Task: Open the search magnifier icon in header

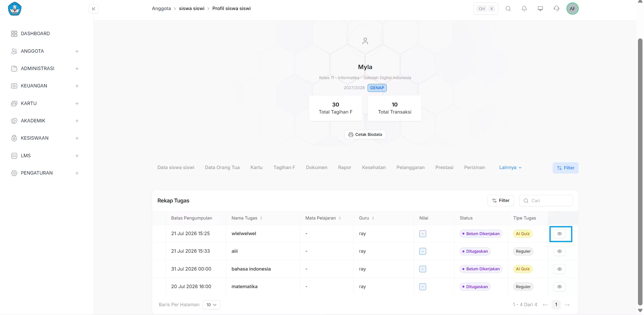Action: (x=508, y=9)
